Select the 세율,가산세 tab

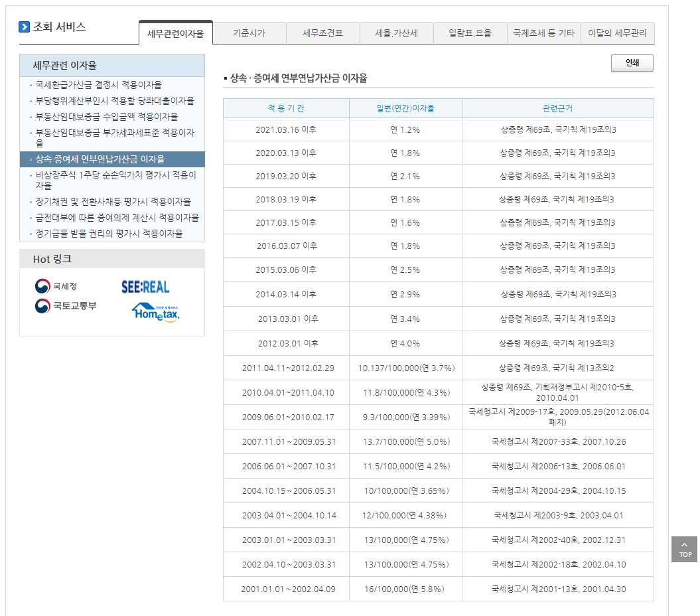[x=396, y=33]
